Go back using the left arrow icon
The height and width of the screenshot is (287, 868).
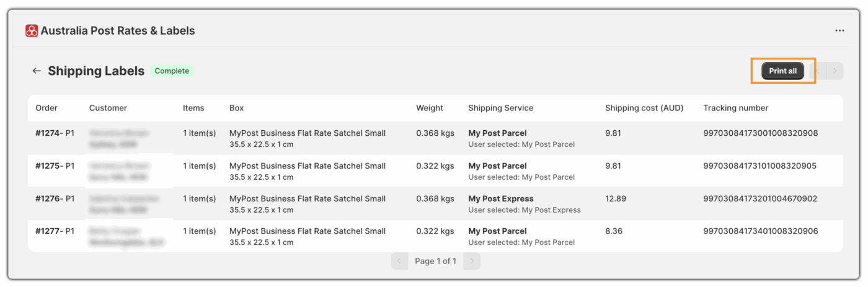[x=37, y=71]
